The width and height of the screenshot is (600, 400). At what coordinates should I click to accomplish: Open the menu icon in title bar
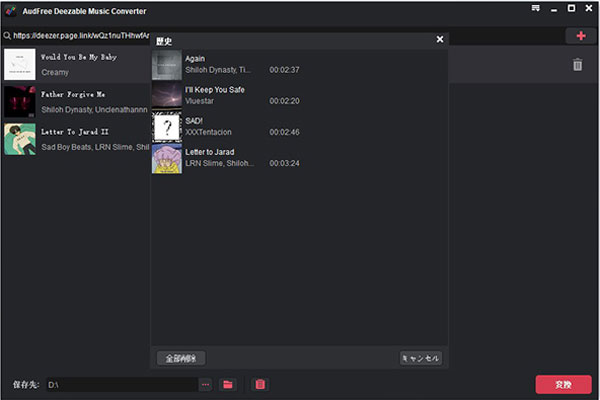click(x=536, y=8)
